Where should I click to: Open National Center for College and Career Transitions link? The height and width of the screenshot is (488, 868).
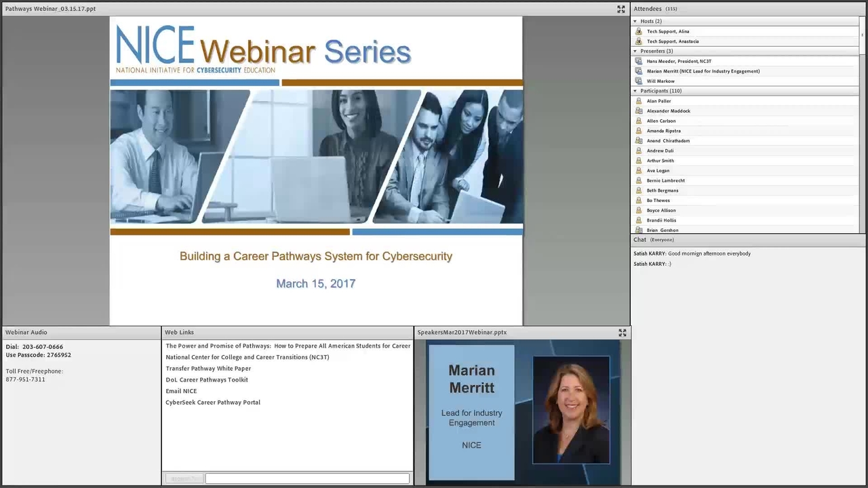pos(248,357)
